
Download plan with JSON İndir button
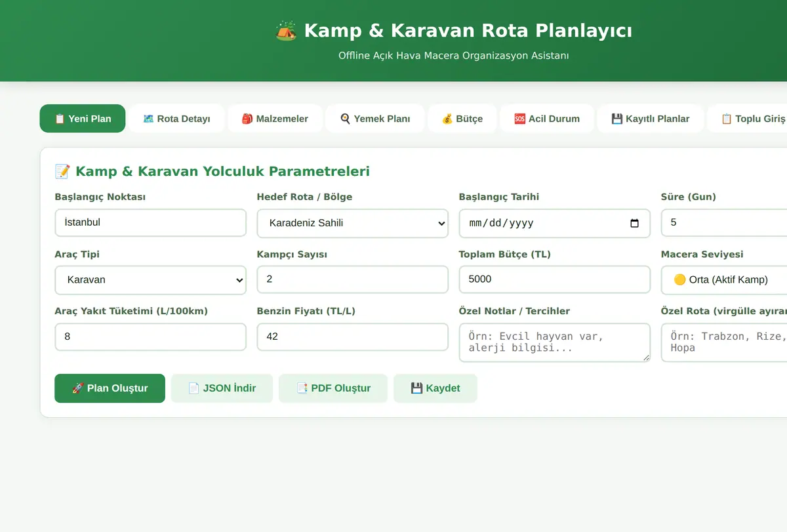click(x=222, y=388)
